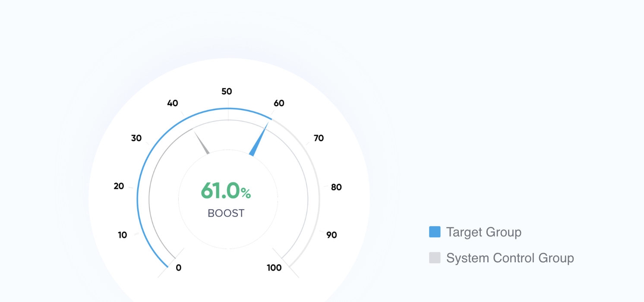The width and height of the screenshot is (644, 302).
Task: Select the "System Control Group" legend label
Action: 510,258
